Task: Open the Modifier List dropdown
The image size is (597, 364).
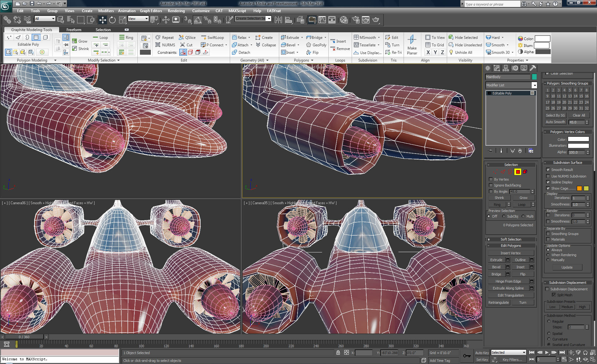Action: pos(534,85)
